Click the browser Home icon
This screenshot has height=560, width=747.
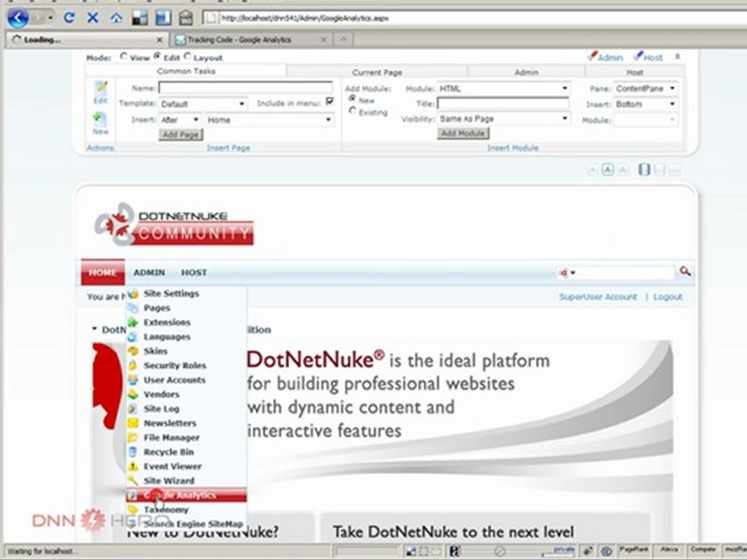coord(116,18)
